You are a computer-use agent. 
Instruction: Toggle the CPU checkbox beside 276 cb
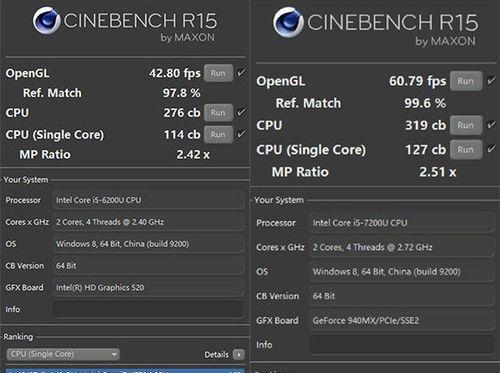241,112
